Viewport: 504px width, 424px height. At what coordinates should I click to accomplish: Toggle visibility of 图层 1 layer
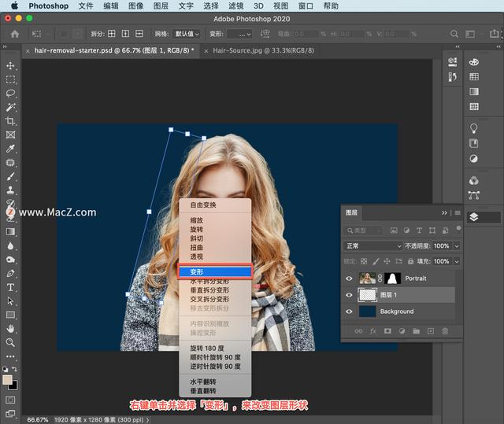coord(350,295)
